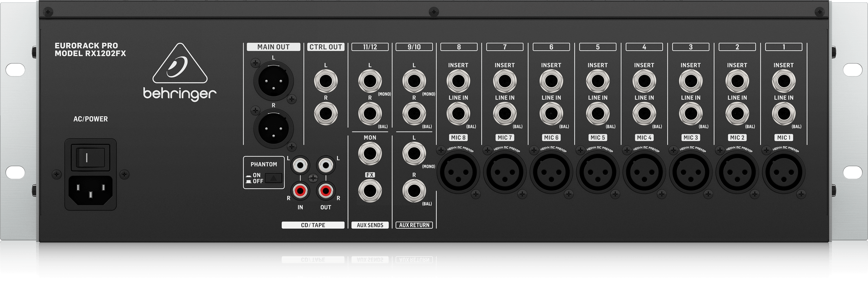868x285 pixels.
Task: Click the Aux Sends MON jack
Action: (x=370, y=154)
